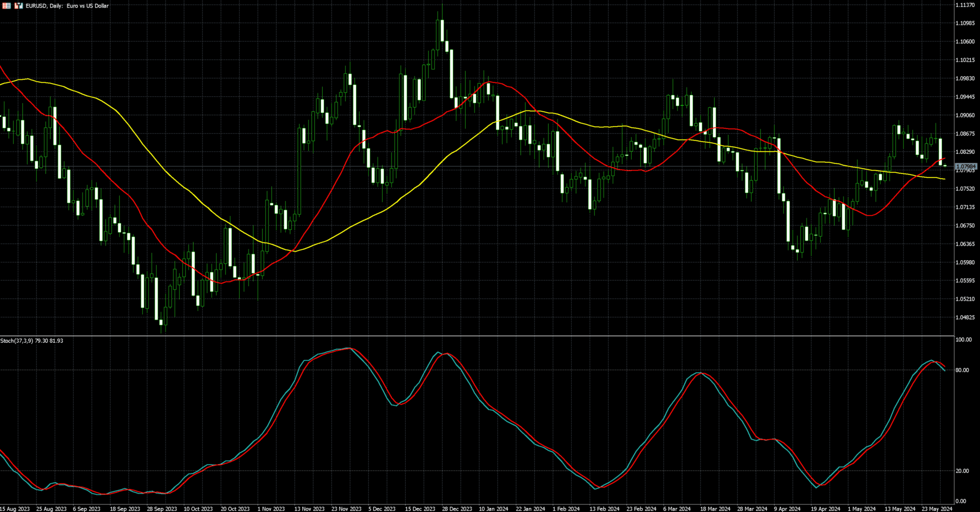Click the last candle at chart's right edge
980x512 pixels.
pos(945,166)
